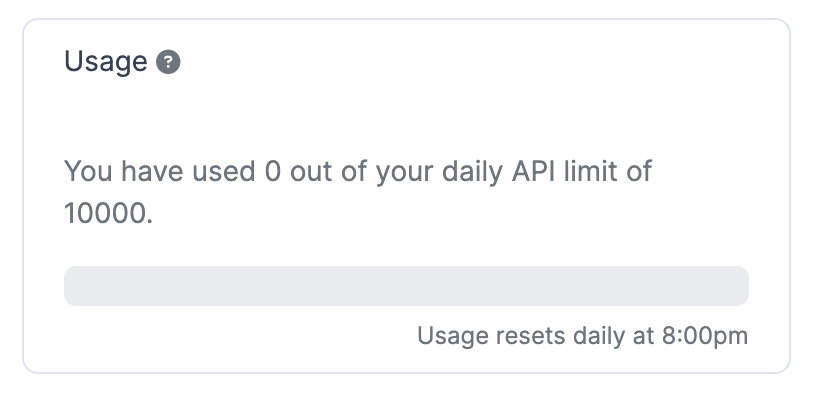Open the Usage help tooltip icon
The image size is (836, 394).
click(x=168, y=62)
